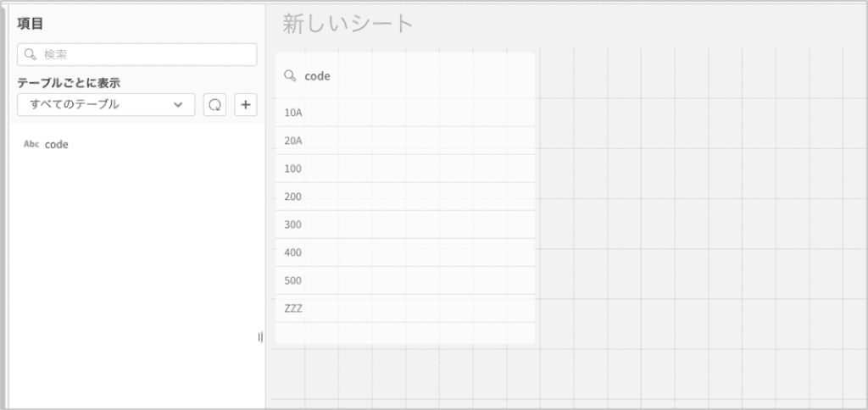Screen dimensions: 868x410
Task: Select value 500 in the code filter
Action: coord(293,280)
